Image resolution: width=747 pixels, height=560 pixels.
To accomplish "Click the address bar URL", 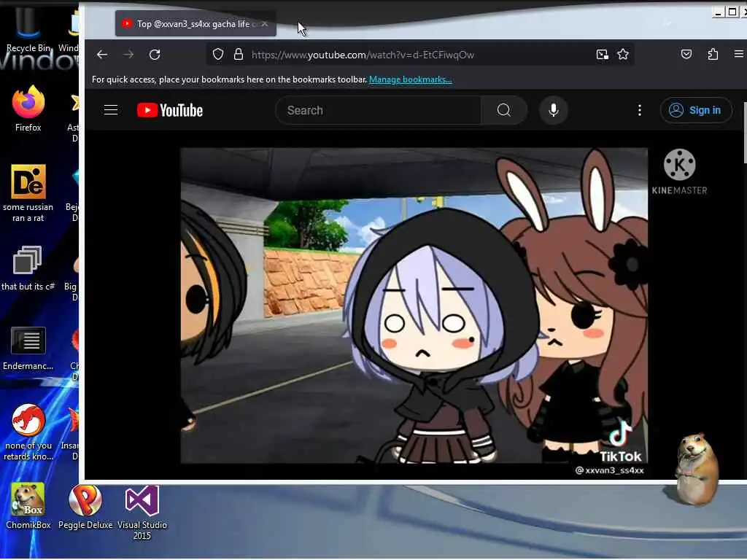I will (363, 55).
